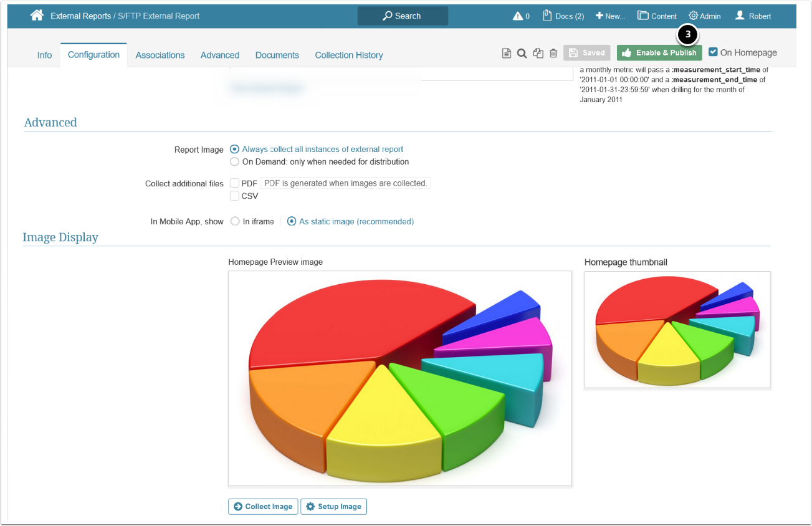Image resolution: width=812 pixels, height=526 pixels.
Task: Click the home icon in header
Action: (37, 16)
